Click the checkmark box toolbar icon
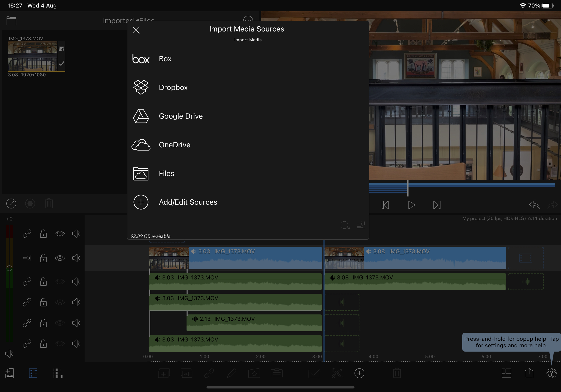The image size is (561, 392). 314,373
